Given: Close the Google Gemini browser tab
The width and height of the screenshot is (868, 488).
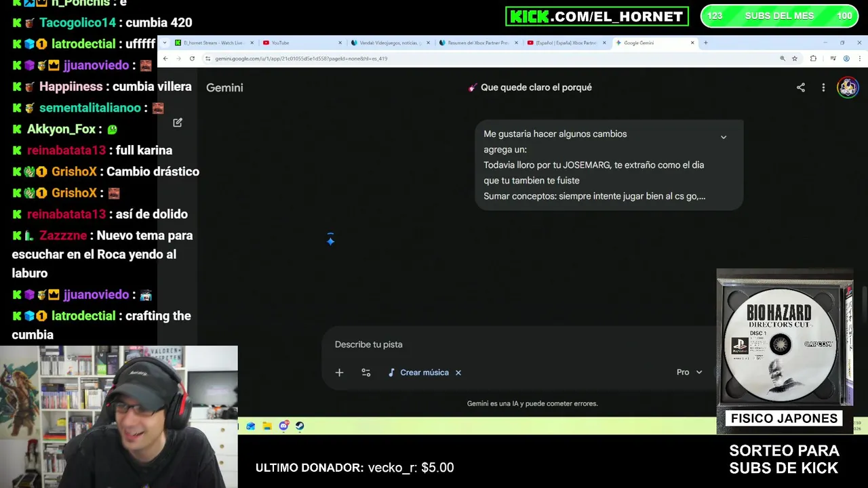Looking at the screenshot, I should (x=692, y=43).
